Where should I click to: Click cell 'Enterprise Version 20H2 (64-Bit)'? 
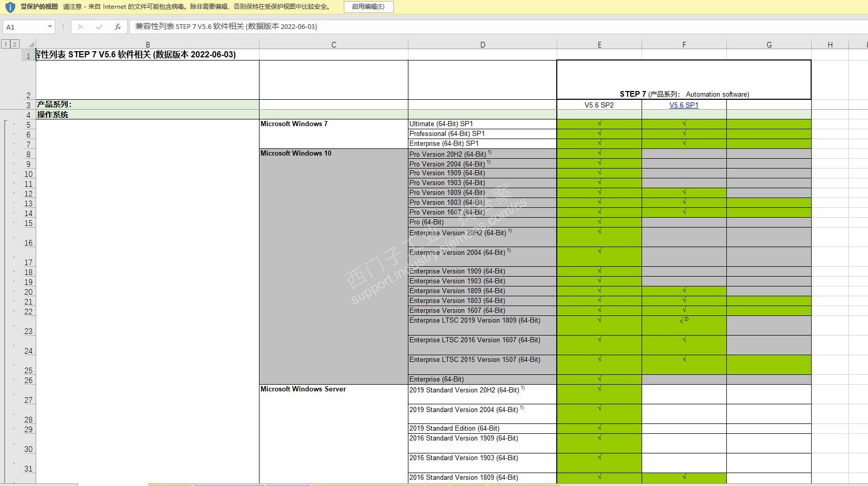pos(482,237)
